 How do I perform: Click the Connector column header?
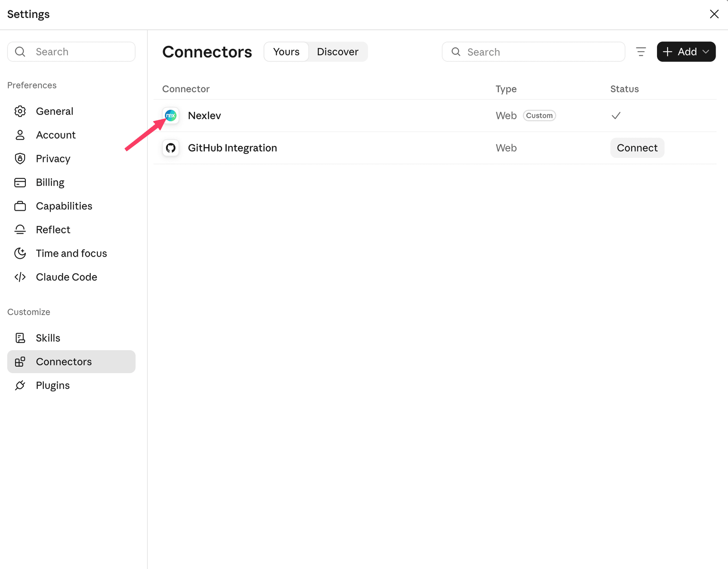click(x=186, y=89)
